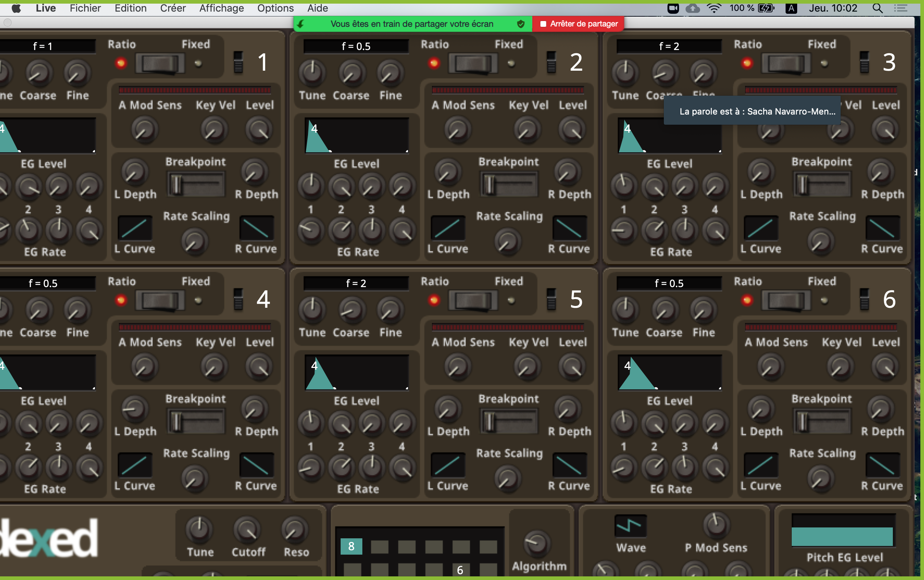
Task: Click operator 5 L Curve icon
Action: [x=448, y=465]
